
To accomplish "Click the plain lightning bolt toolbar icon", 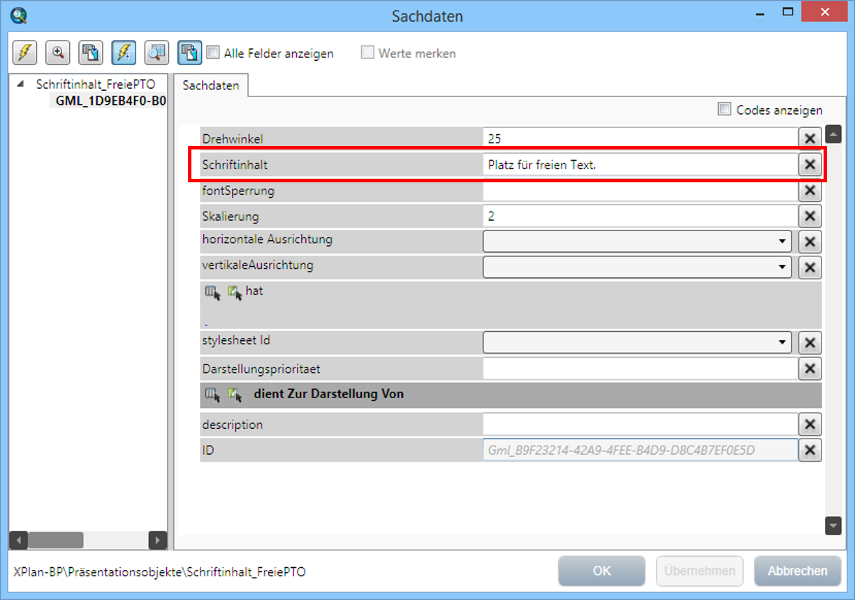I will (x=25, y=52).
